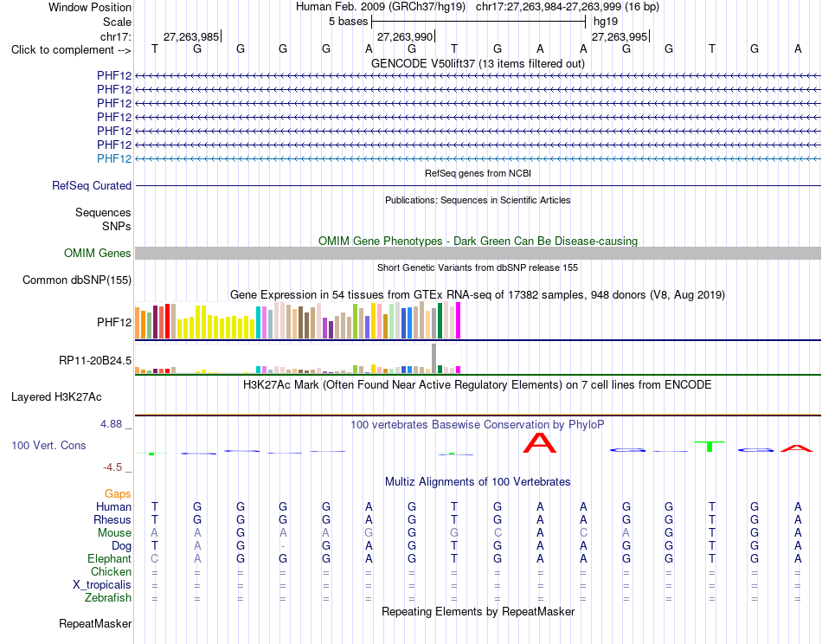
Task: Click the green T in PhyloP conservation track
Action: pyautogui.click(x=710, y=447)
